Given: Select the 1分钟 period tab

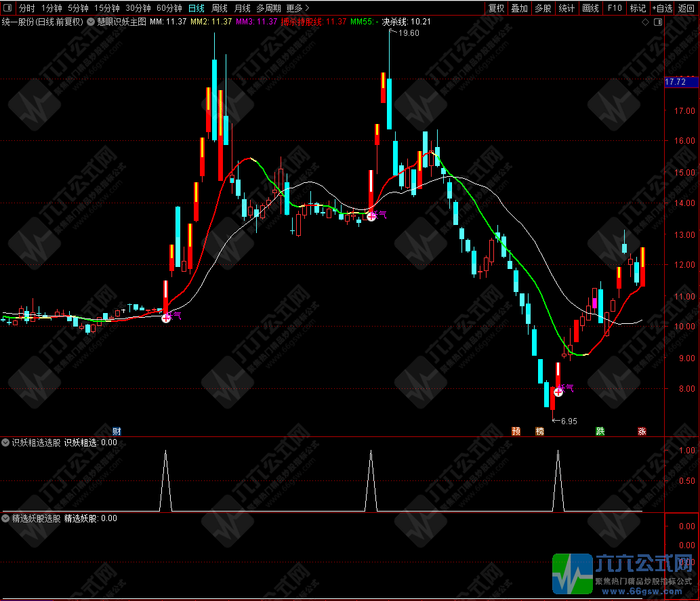Looking at the screenshot, I should click(x=52, y=8).
